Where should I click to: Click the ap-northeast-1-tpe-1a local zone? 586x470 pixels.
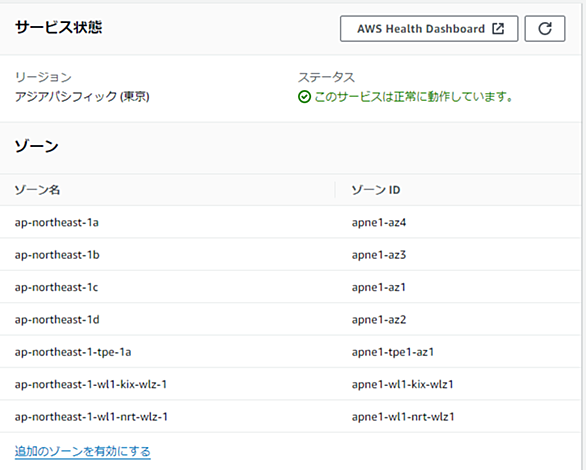[73, 352]
